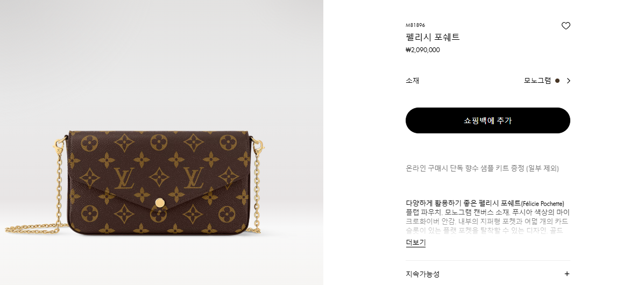
Task: Click the 쇼핑백에 추가 button
Action: (487, 121)
